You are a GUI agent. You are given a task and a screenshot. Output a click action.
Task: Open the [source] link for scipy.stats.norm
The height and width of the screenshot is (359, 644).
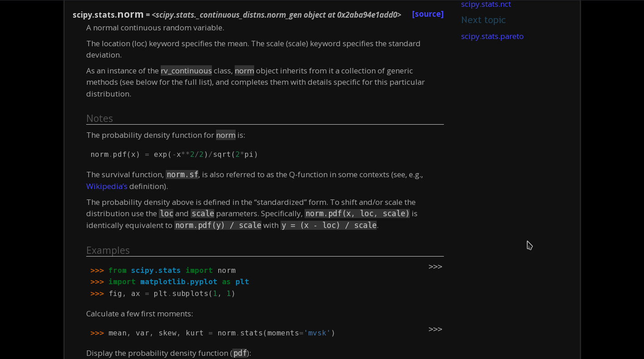428,14
